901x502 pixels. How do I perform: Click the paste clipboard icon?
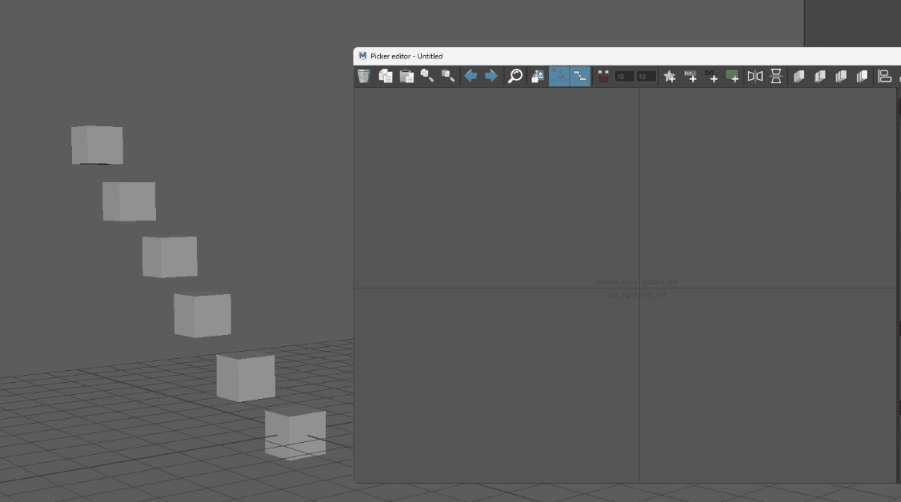tap(407, 76)
